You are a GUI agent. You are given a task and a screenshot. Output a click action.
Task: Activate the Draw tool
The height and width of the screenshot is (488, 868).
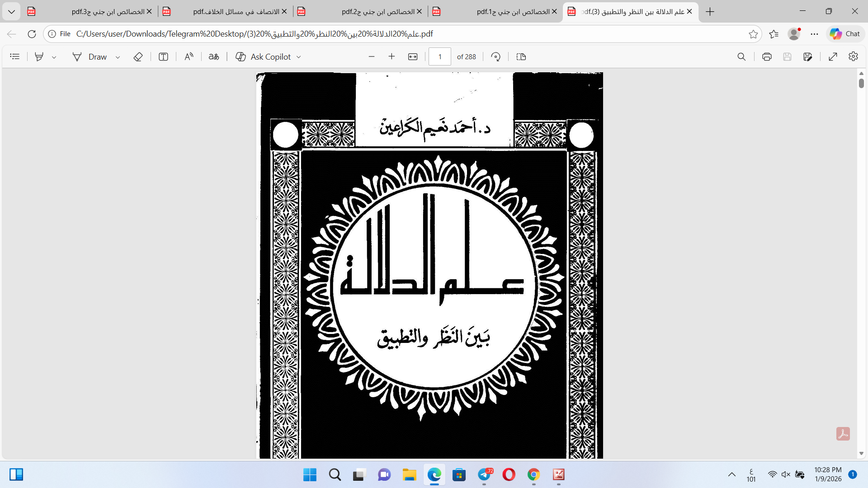point(90,56)
